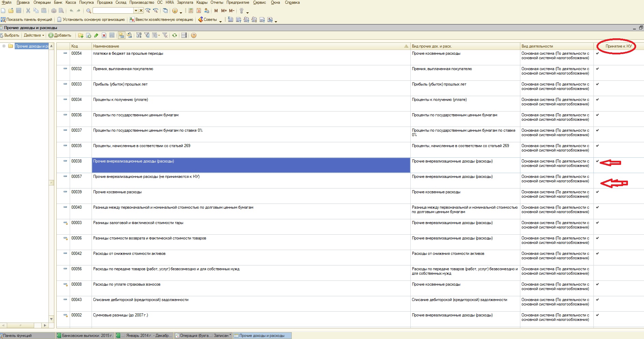Open the Зарплата menu
The height and width of the screenshot is (339, 644).
click(185, 2)
